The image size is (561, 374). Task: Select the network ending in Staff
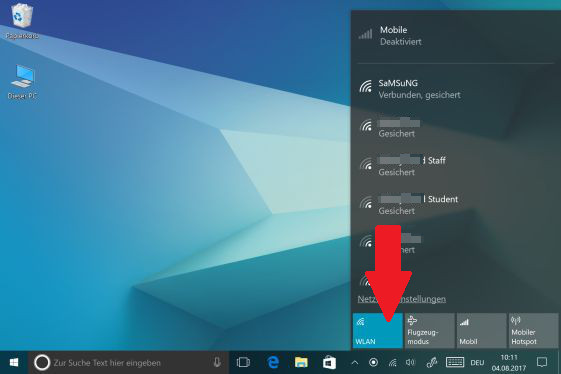[x=455, y=166]
